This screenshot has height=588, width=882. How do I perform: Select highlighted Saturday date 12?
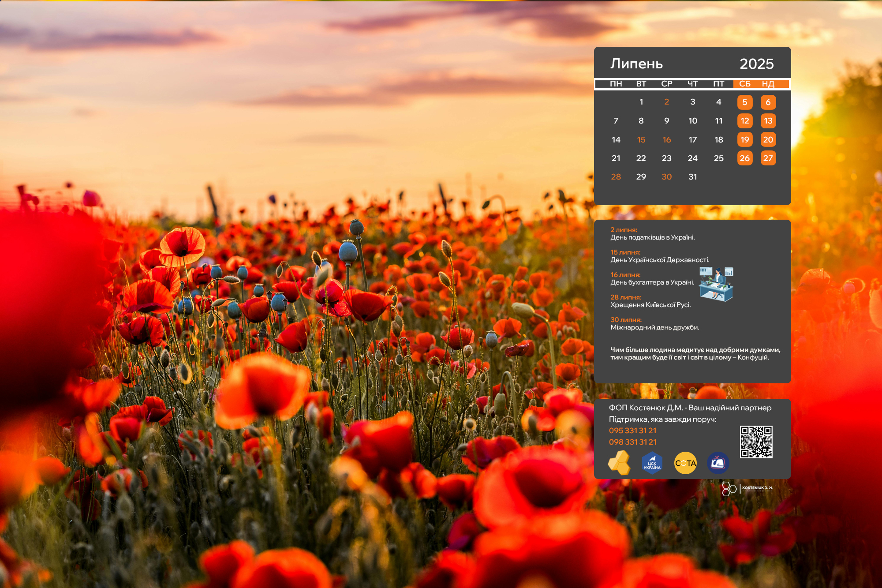745,121
